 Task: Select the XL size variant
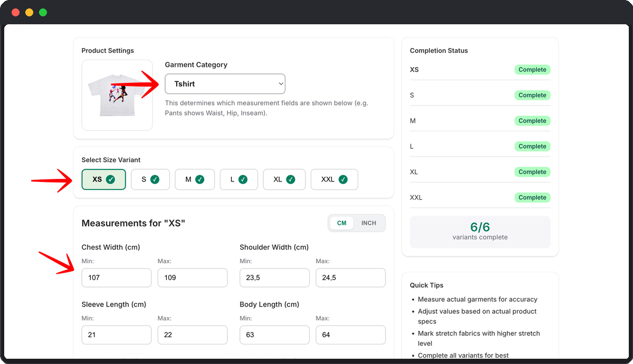coord(284,179)
